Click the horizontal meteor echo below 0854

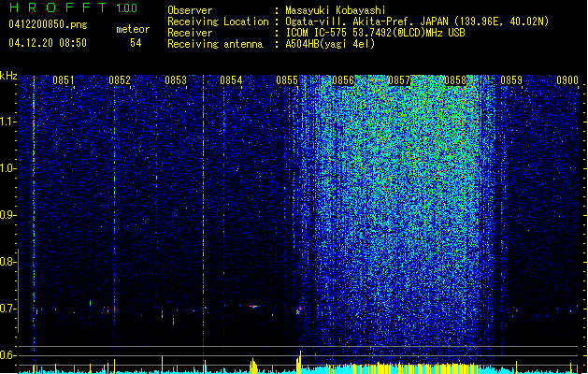[x=254, y=306]
